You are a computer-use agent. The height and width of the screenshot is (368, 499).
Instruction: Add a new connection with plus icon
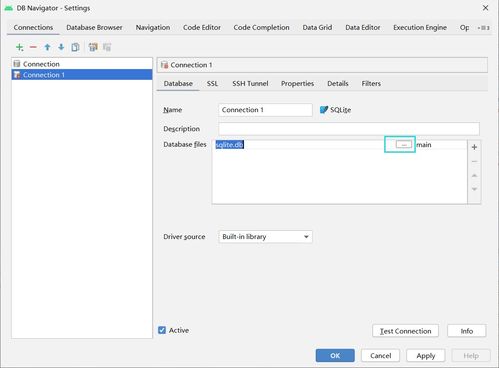pyautogui.click(x=20, y=47)
